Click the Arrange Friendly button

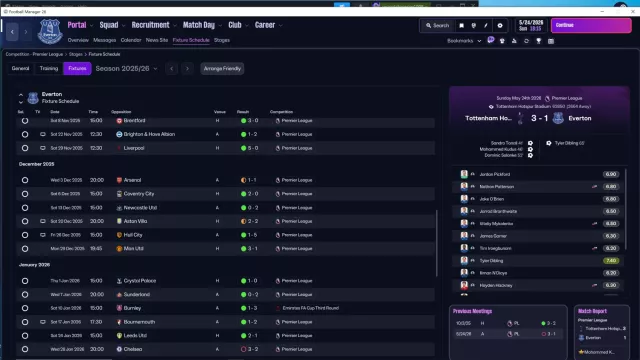pos(222,69)
